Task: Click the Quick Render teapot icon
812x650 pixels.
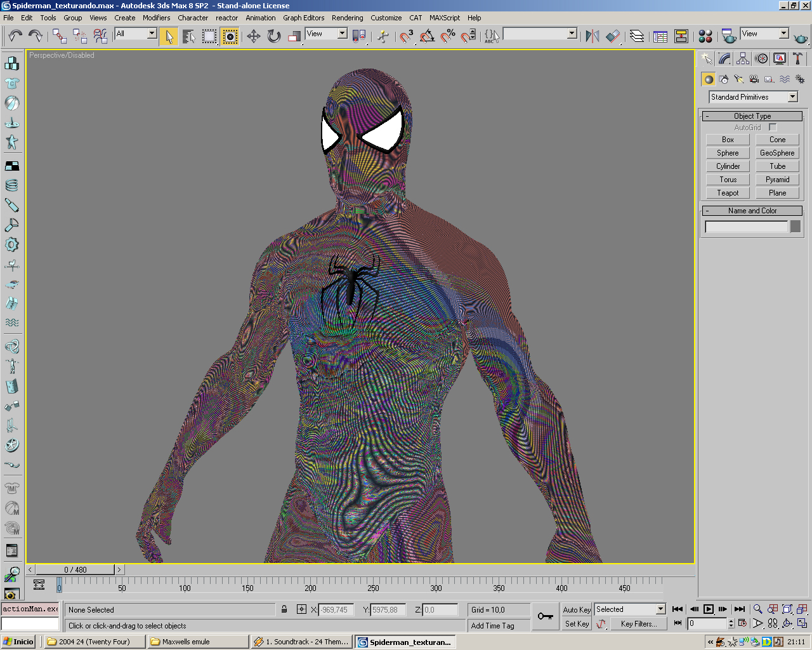Action: [801, 37]
